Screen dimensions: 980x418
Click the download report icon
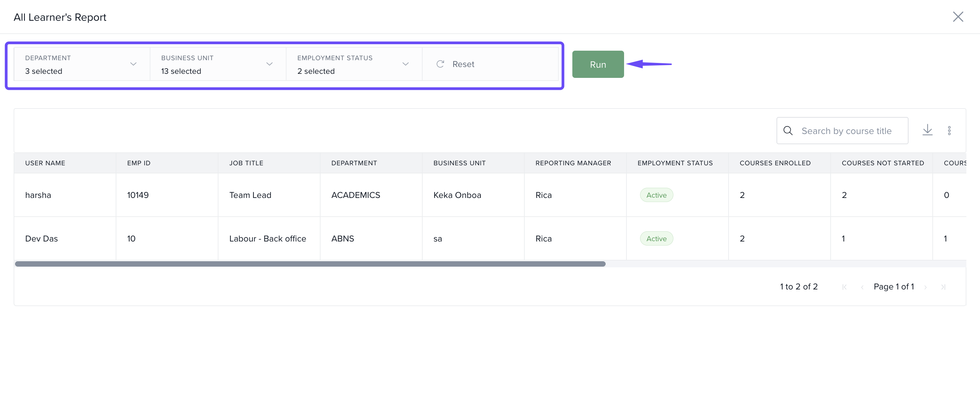pos(927,130)
